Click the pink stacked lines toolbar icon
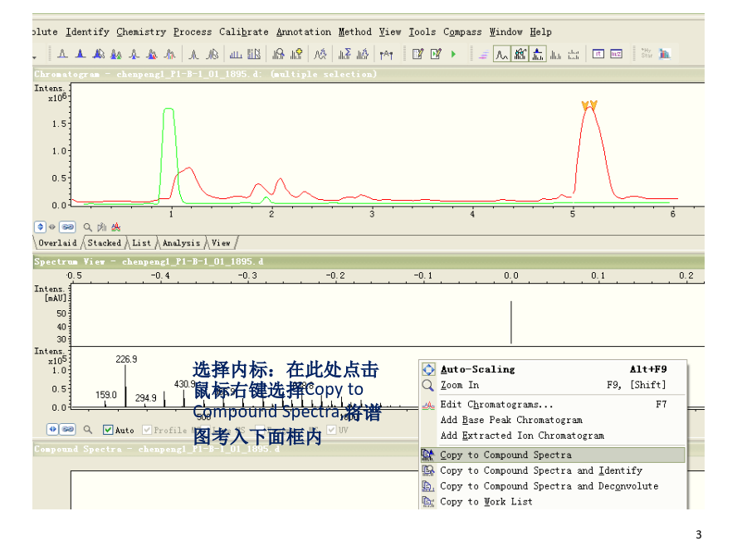 (x=484, y=55)
